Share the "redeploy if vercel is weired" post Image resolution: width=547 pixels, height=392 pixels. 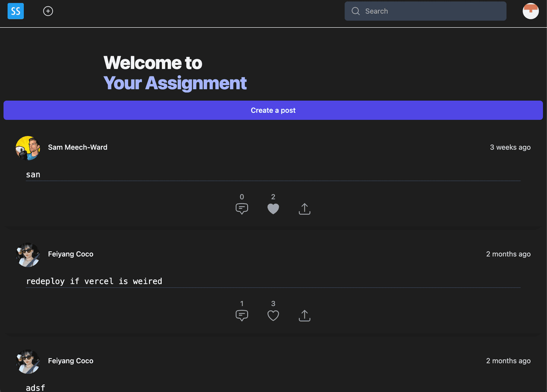tap(304, 316)
